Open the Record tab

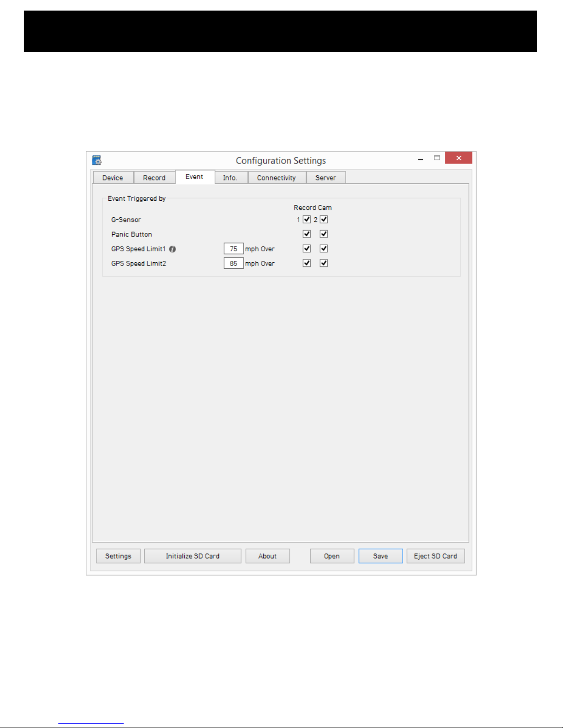coord(154,178)
